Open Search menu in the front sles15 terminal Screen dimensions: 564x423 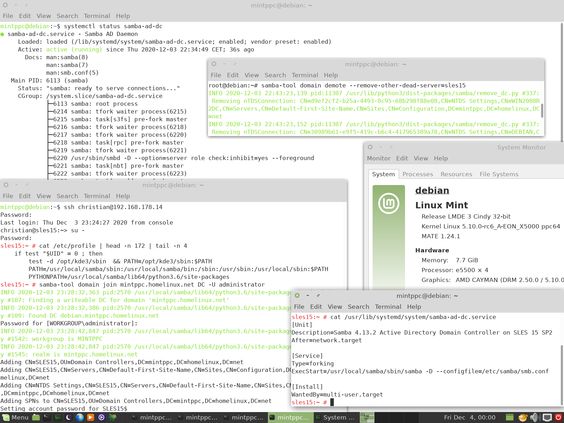(x=358, y=307)
